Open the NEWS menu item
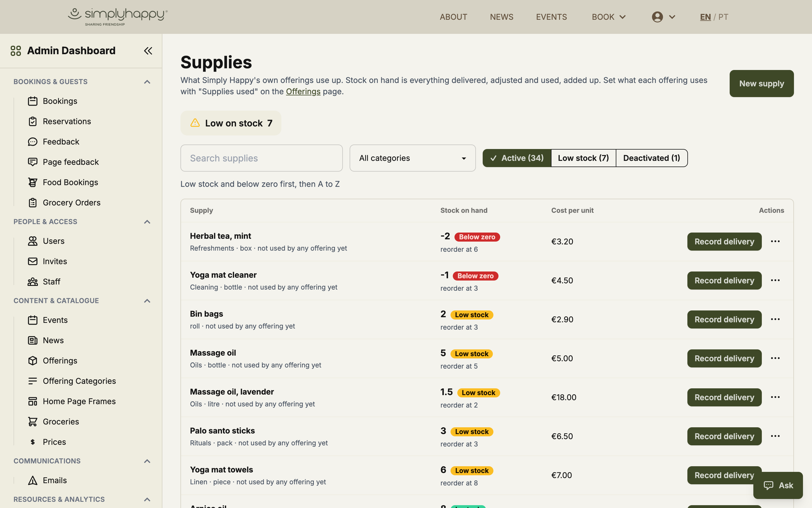Screen dimensions: 812x508 point(501,17)
